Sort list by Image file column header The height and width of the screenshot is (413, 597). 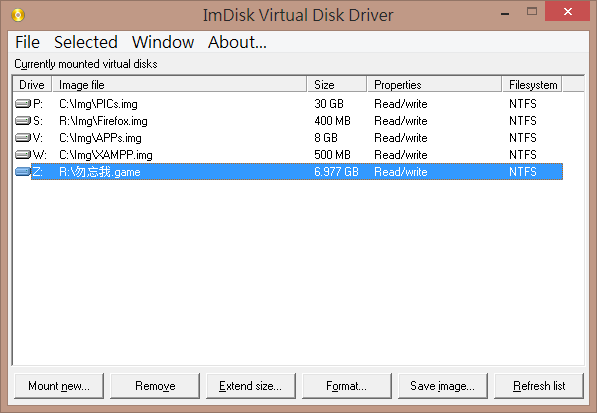[179, 85]
